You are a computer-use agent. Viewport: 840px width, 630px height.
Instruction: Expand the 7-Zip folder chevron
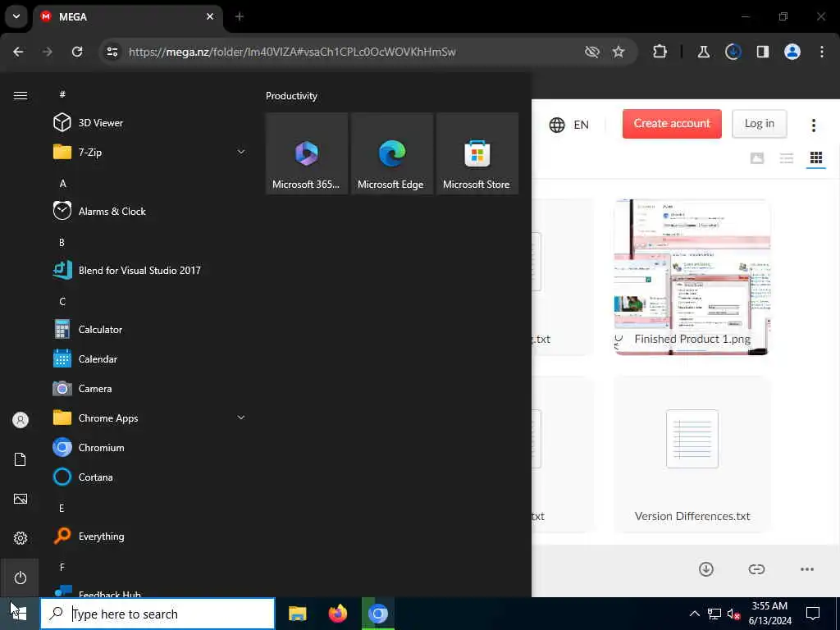coord(241,152)
